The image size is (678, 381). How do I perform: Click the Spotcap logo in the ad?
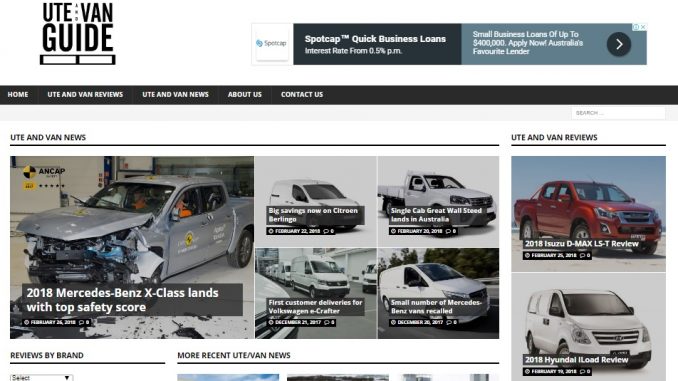(x=272, y=43)
